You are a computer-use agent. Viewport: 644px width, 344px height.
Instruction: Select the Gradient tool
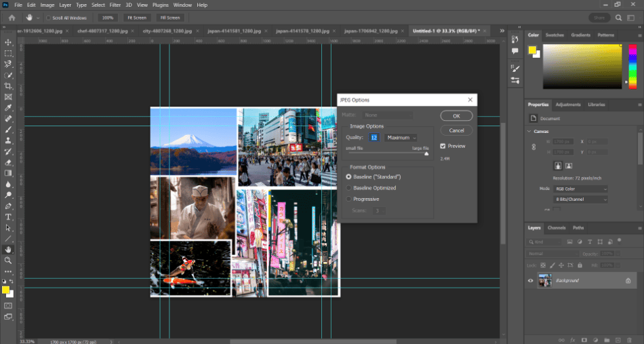click(x=8, y=173)
